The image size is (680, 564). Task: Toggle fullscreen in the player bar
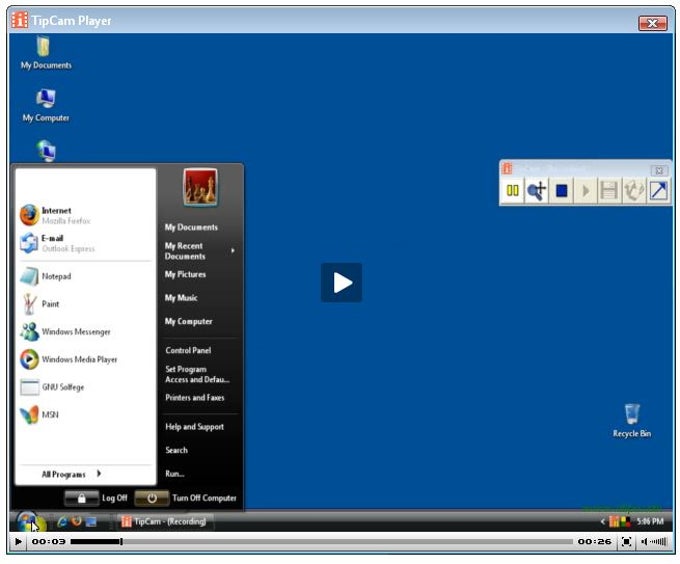626,541
